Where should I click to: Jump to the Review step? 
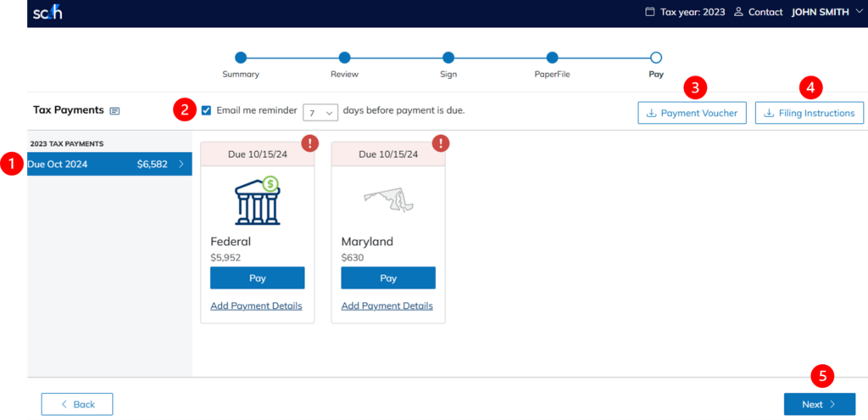pyautogui.click(x=344, y=58)
